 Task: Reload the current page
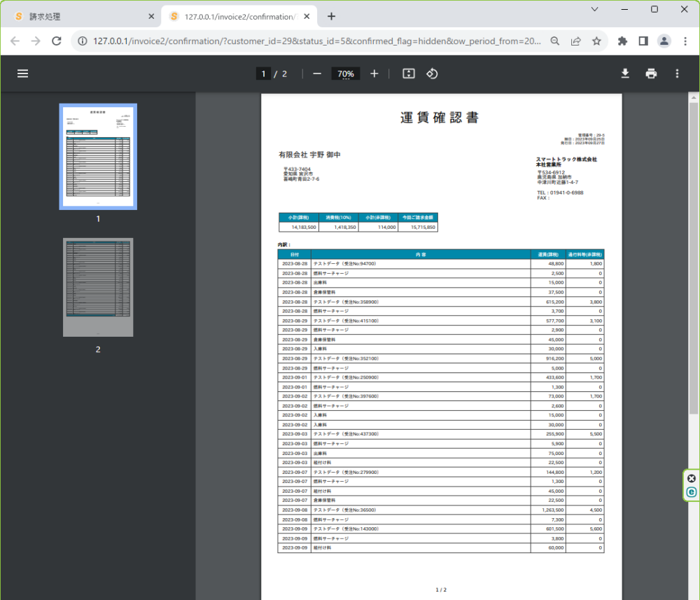[57, 41]
